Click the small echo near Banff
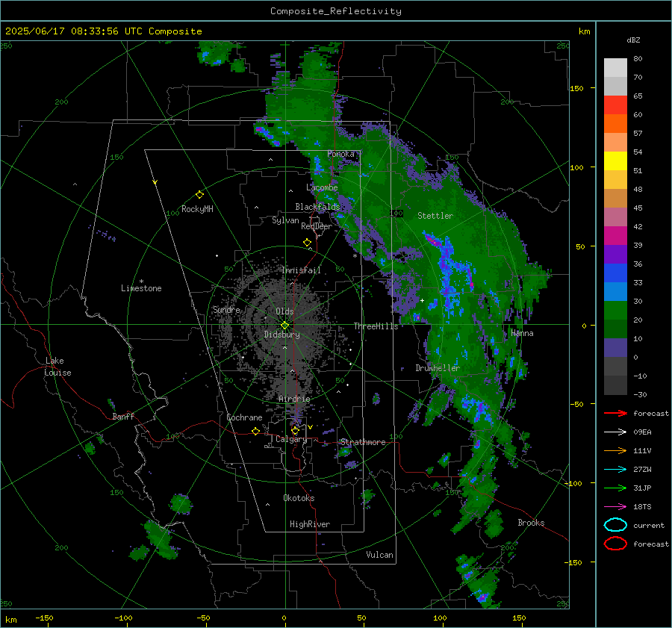Image resolution: width=672 pixels, height=628 pixels. (111, 404)
